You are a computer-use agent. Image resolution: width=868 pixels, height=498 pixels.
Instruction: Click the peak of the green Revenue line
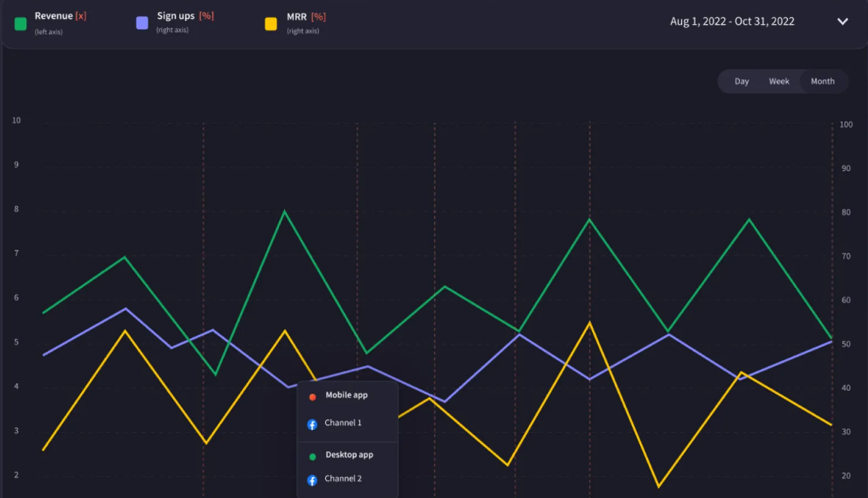[x=285, y=211]
